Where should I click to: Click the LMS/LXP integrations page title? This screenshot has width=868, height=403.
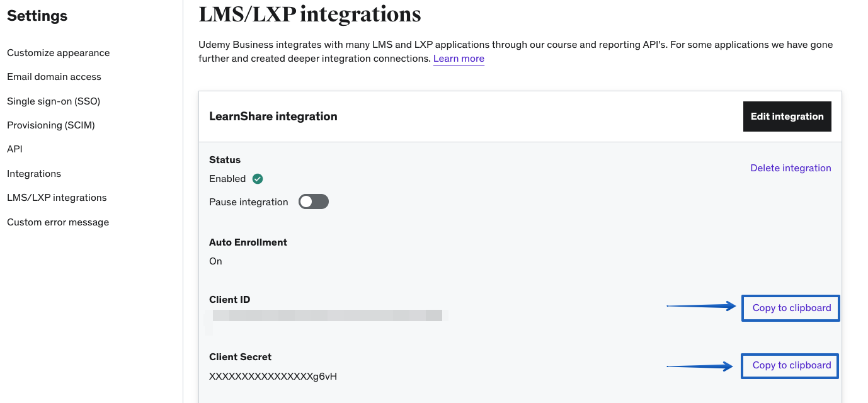(x=310, y=14)
